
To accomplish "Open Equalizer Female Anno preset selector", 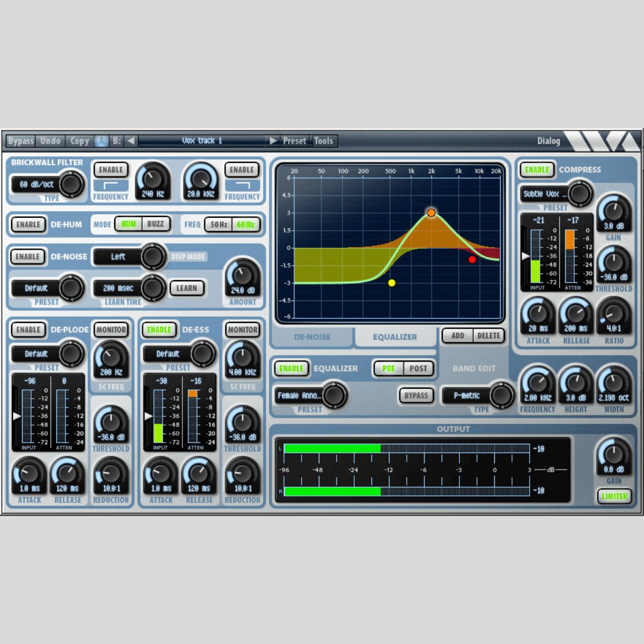I will click(x=311, y=396).
